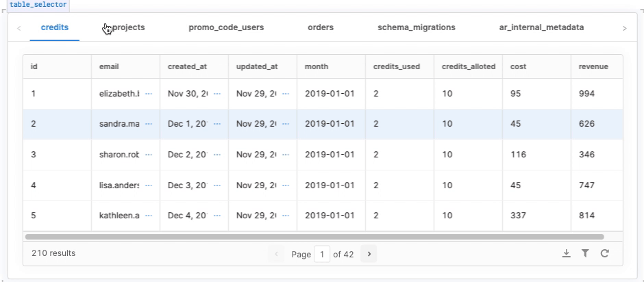Viewport: 644px width, 282px height.
Task: Switch to ar_internal_metadata tab
Action: tap(541, 28)
